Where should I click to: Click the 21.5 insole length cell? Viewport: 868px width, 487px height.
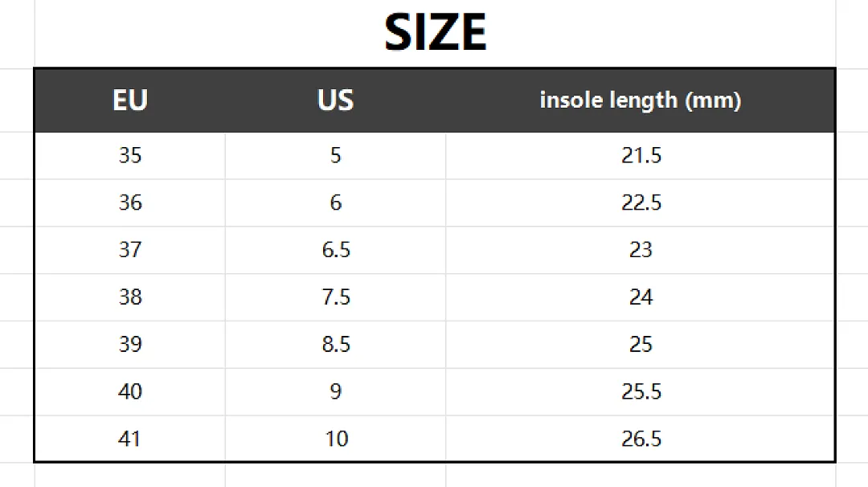tap(641, 156)
